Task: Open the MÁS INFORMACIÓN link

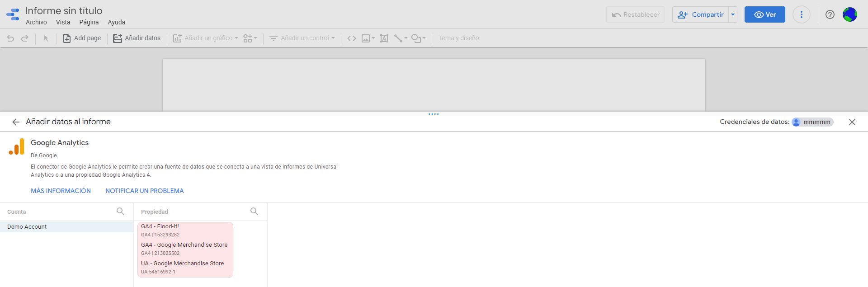Action: pos(61,191)
